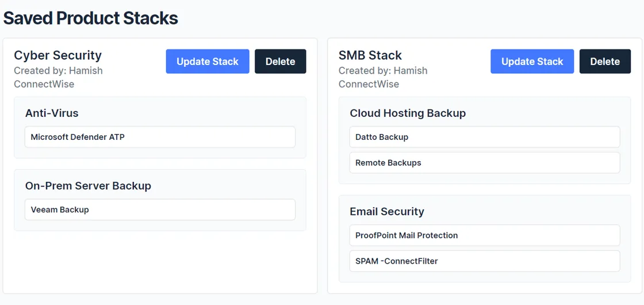
Task: Select the Veeam Backup item
Action: click(160, 209)
